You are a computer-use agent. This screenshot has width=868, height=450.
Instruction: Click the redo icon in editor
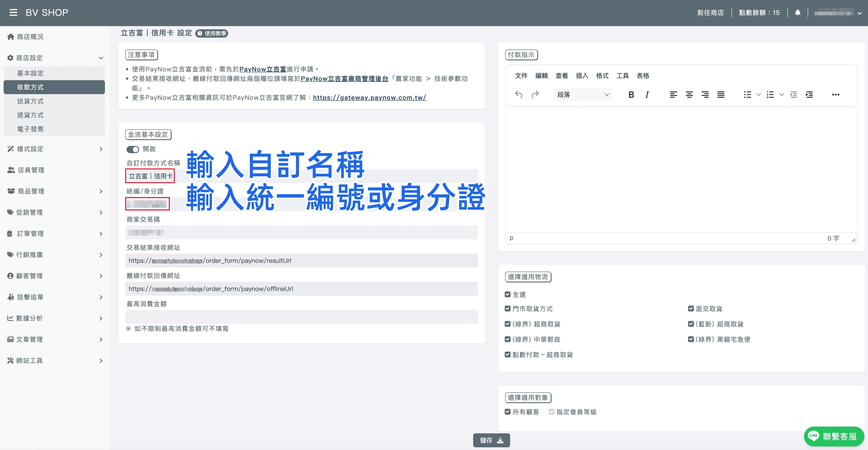point(535,95)
